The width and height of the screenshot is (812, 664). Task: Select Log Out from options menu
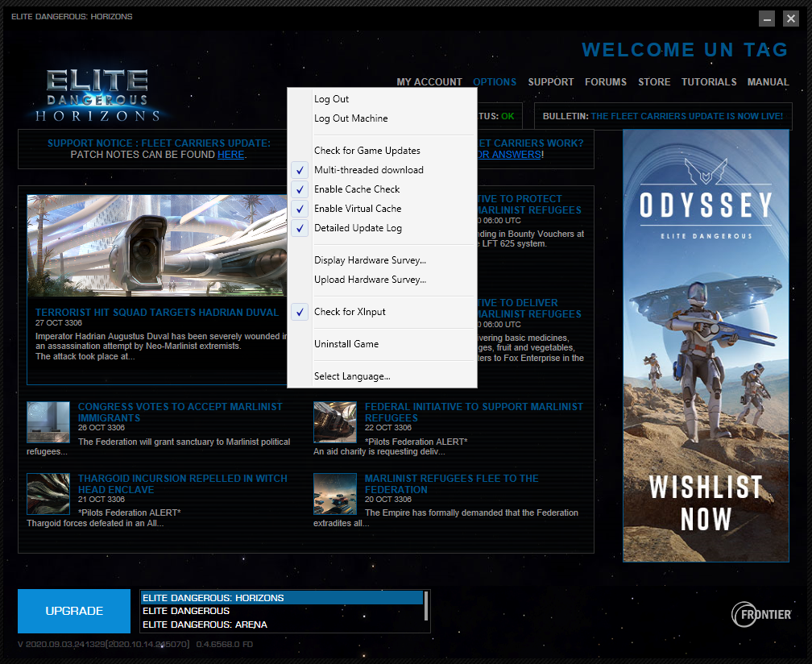tap(382, 99)
